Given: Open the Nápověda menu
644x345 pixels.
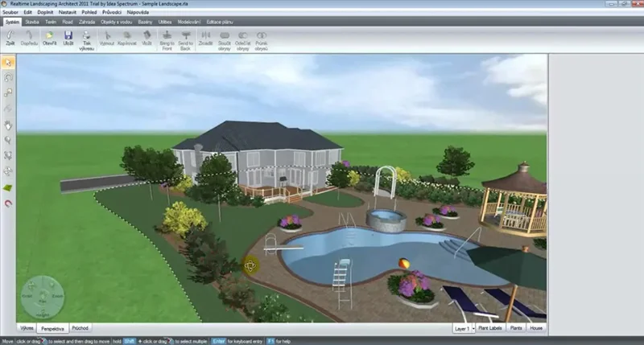Looking at the screenshot, I should 134,13.
